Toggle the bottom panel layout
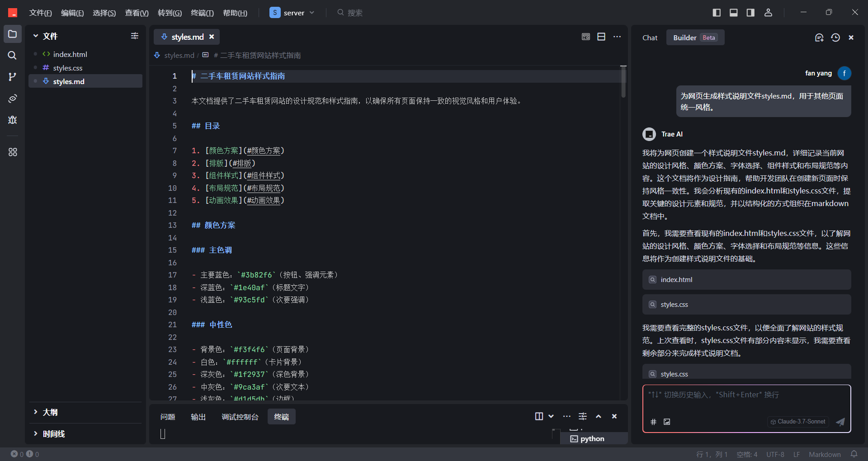Image resolution: width=868 pixels, height=461 pixels. coord(734,13)
